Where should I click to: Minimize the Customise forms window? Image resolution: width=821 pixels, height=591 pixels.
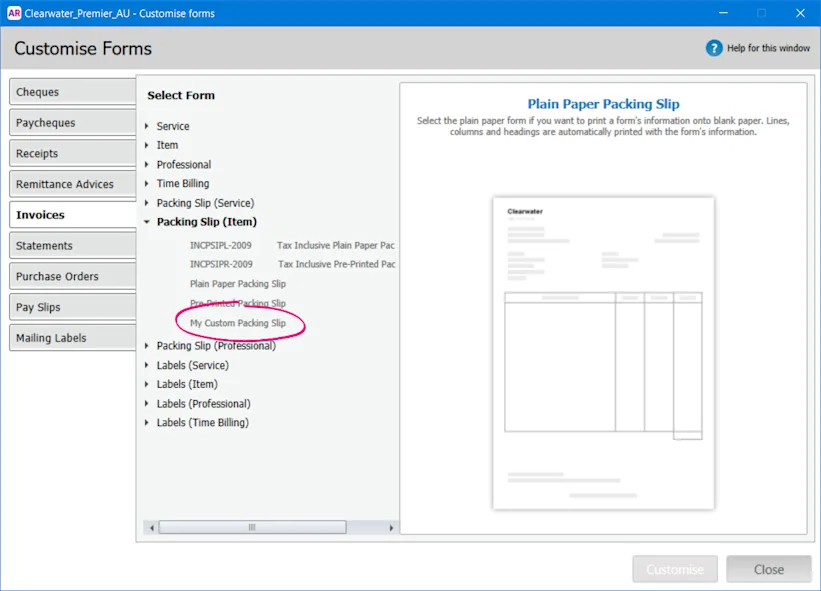tap(723, 13)
